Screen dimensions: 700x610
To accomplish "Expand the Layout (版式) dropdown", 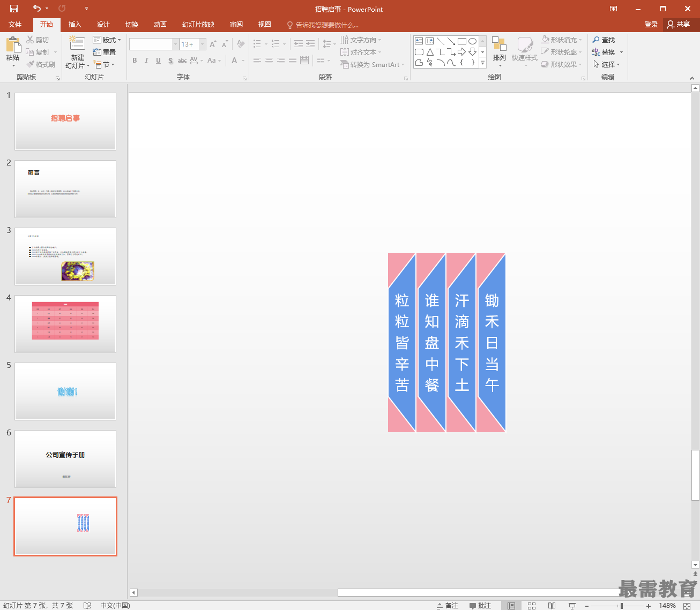I will pos(107,40).
